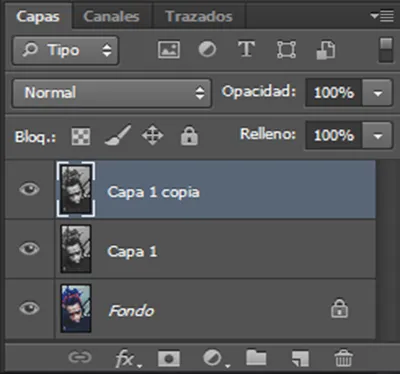The height and width of the screenshot is (374, 400).
Task: Open the Relleno percentage dropdown arrow
Action: tap(378, 135)
